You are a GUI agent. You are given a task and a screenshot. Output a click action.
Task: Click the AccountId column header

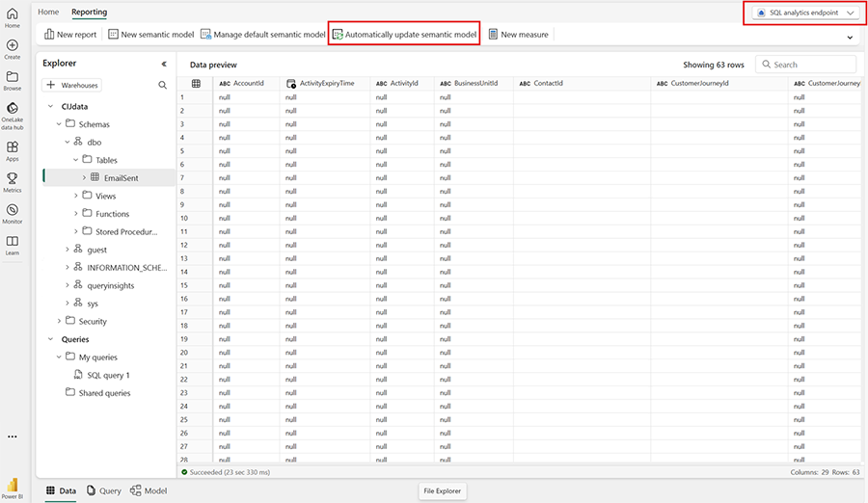click(x=246, y=84)
